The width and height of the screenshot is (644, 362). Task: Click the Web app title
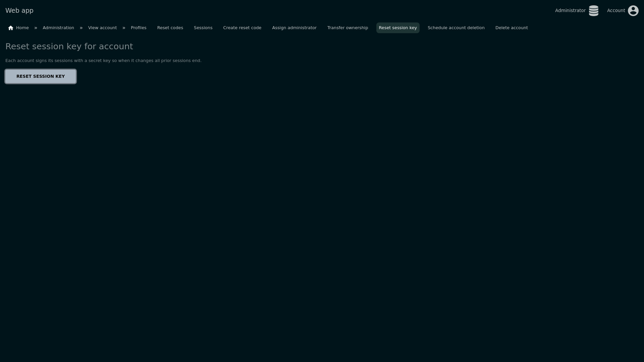19,11
